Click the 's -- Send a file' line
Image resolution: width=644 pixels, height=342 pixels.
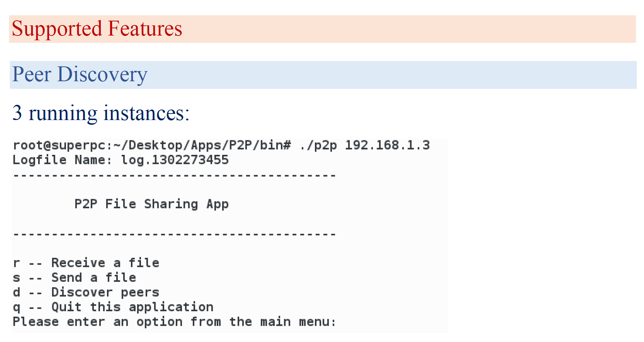click(74, 277)
